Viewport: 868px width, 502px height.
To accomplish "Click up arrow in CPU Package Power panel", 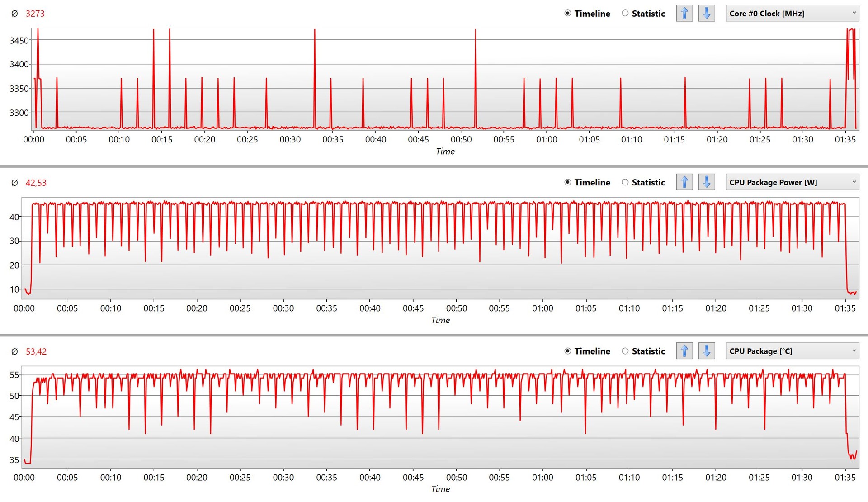I will click(684, 182).
